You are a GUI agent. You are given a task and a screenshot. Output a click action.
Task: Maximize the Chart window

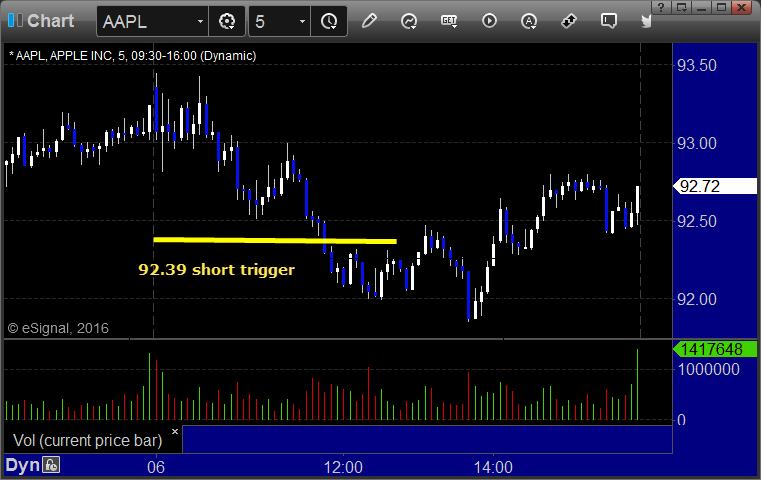pyautogui.click(x=722, y=7)
